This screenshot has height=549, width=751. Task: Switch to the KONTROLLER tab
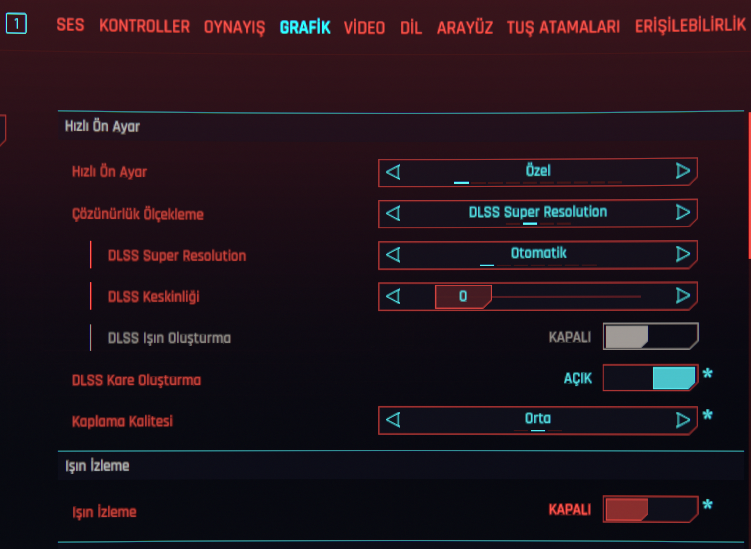(145, 26)
